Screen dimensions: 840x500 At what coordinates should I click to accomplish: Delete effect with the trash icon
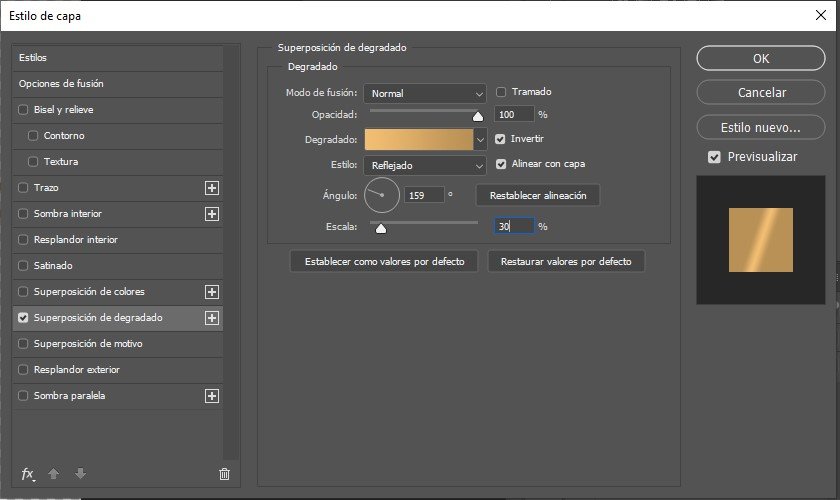tap(224, 474)
